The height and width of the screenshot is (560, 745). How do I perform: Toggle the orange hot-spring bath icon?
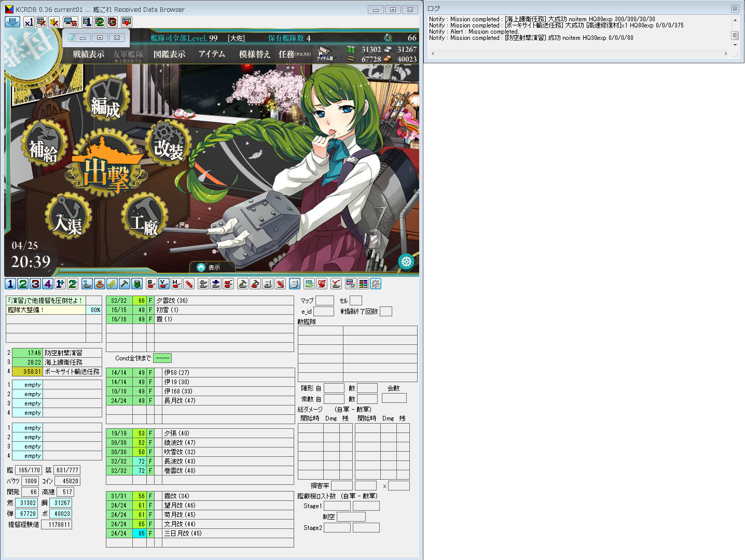(100, 284)
